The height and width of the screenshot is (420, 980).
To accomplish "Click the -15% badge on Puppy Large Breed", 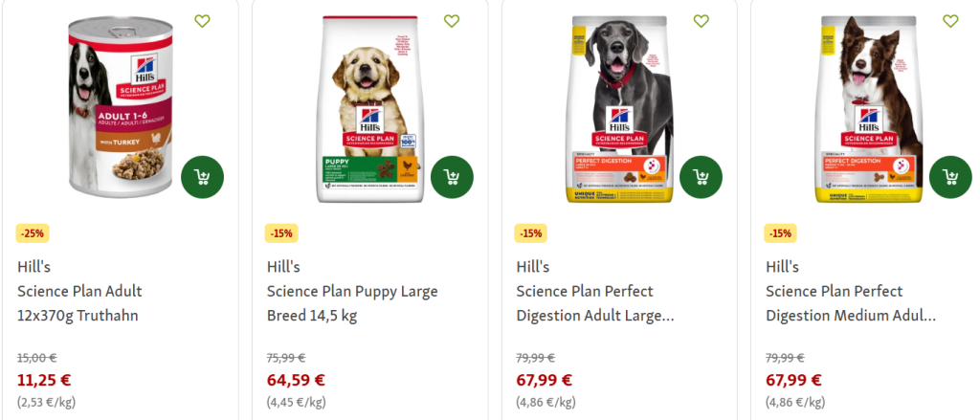I will pos(281,233).
